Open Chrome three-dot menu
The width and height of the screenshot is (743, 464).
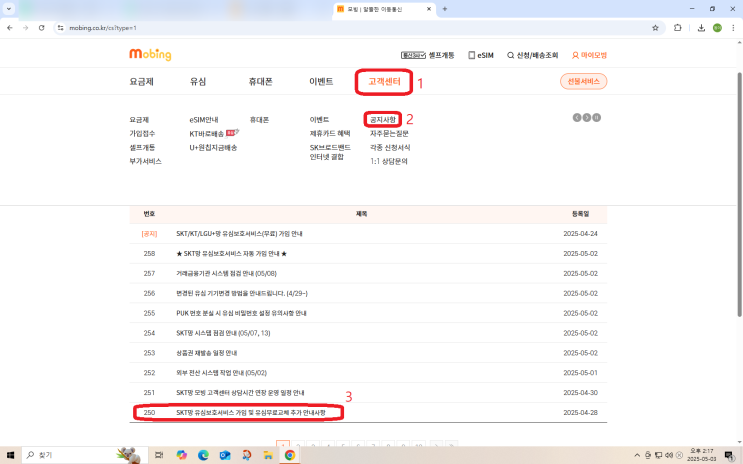click(733, 28)
